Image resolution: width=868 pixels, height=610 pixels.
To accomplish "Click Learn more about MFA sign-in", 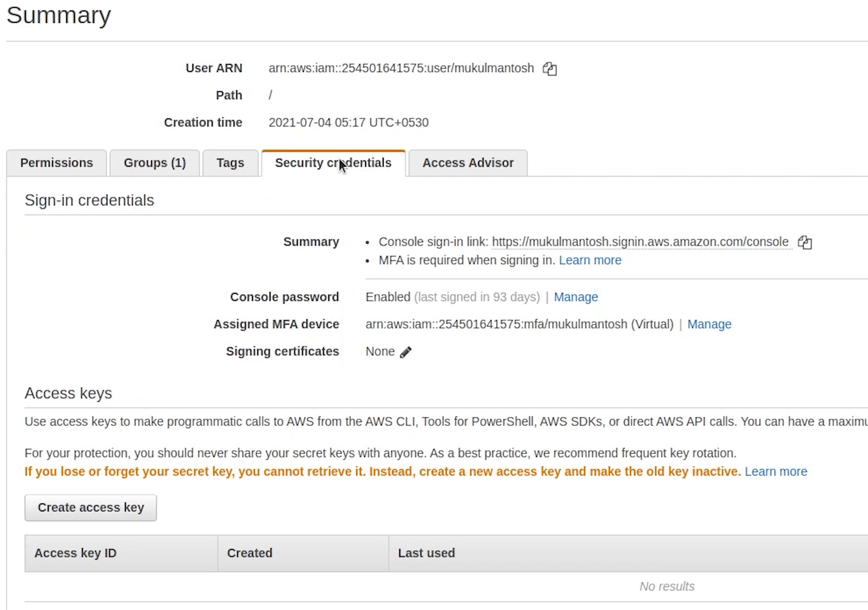I will click(x=590, y=260).
